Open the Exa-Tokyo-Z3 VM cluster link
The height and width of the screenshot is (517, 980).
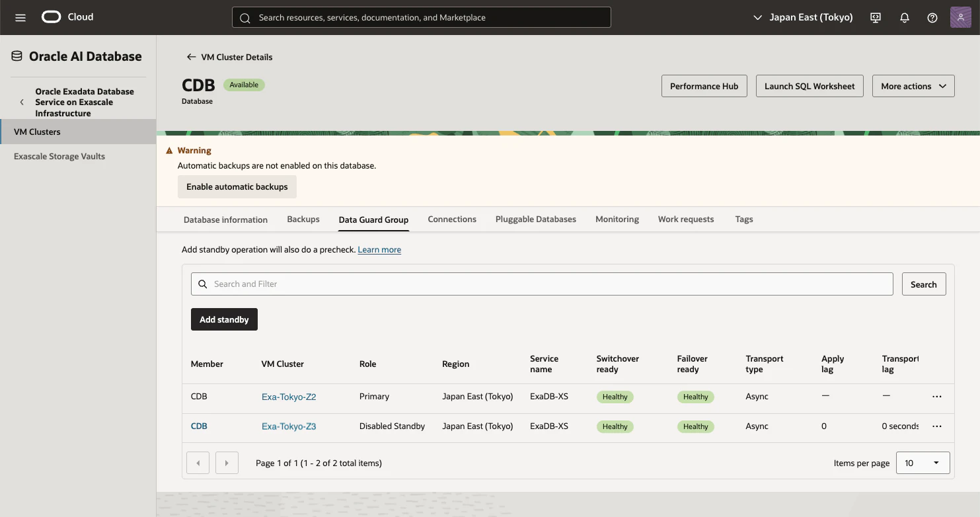coord(289,426)
